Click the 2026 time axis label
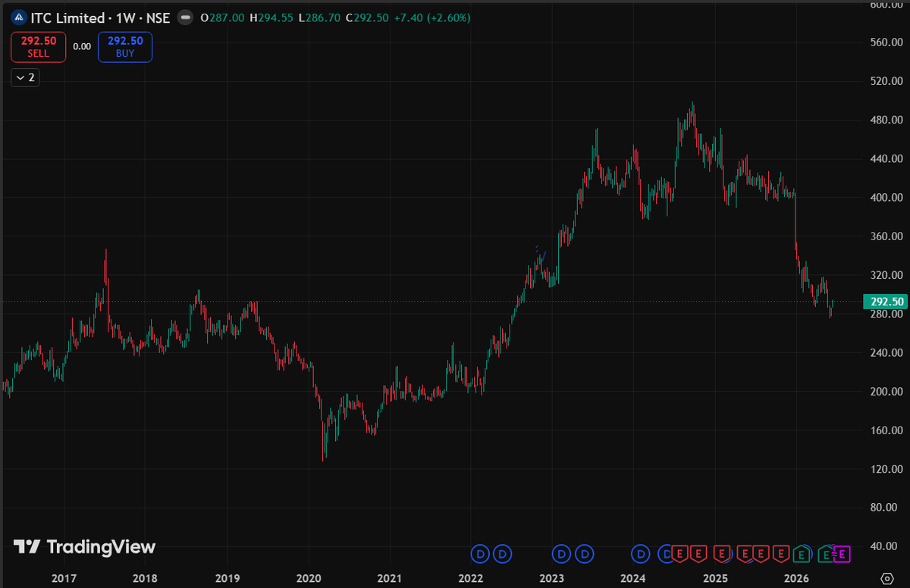This screenshot has height=588, width=910. pyautogui.click(x=796, y=579)
